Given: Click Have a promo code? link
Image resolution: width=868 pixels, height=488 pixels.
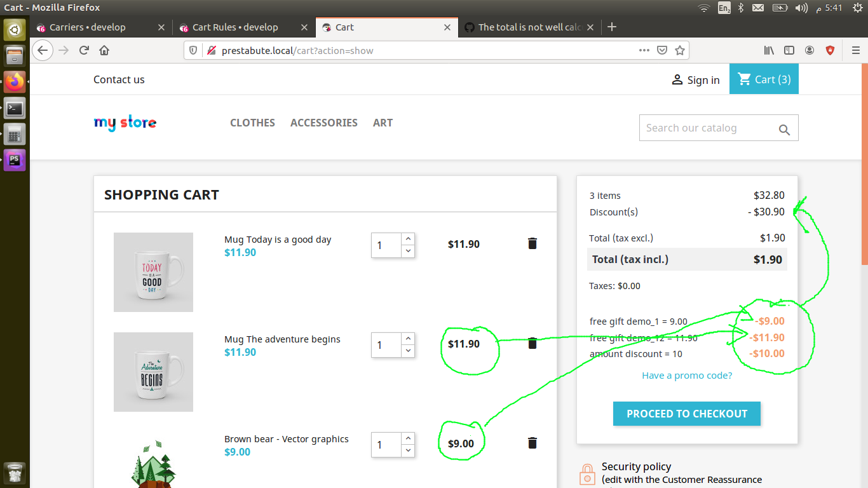Looking at the screenshot, I should point(687,376).
